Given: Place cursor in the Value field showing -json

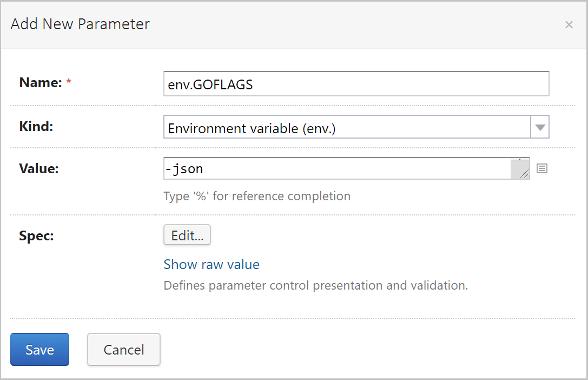Looking at the screenshot, I should coord(341,168).
